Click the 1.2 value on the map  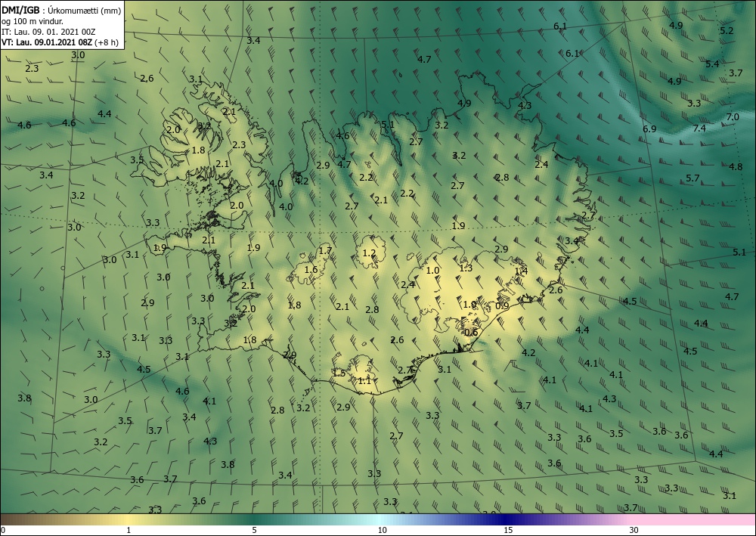[369, 253]
